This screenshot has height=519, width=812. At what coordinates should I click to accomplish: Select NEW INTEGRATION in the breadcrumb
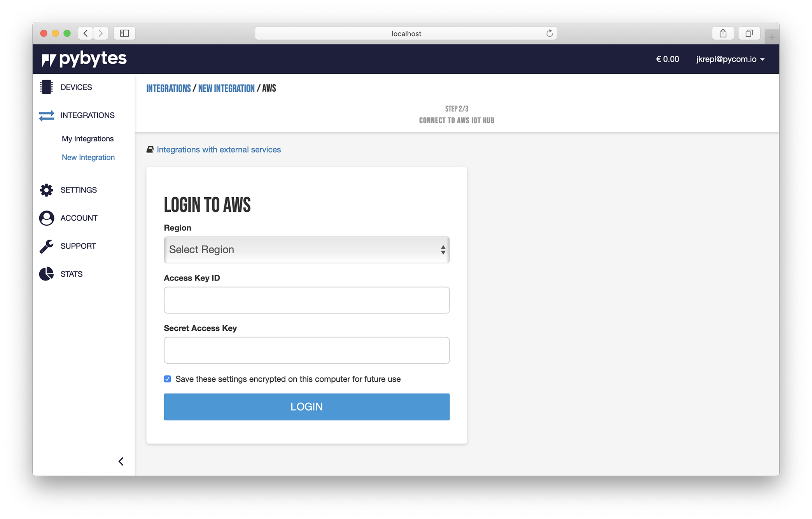(x=226, y=88)
